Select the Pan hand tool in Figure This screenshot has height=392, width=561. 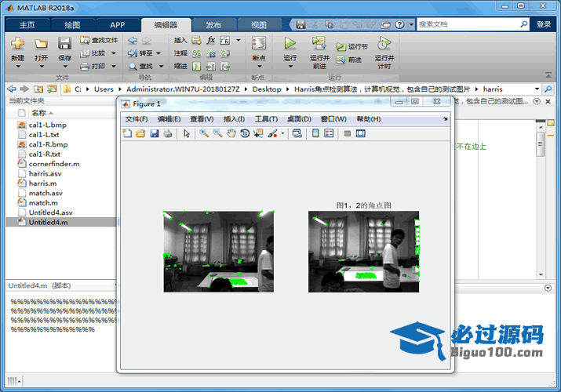click(231, 133)
